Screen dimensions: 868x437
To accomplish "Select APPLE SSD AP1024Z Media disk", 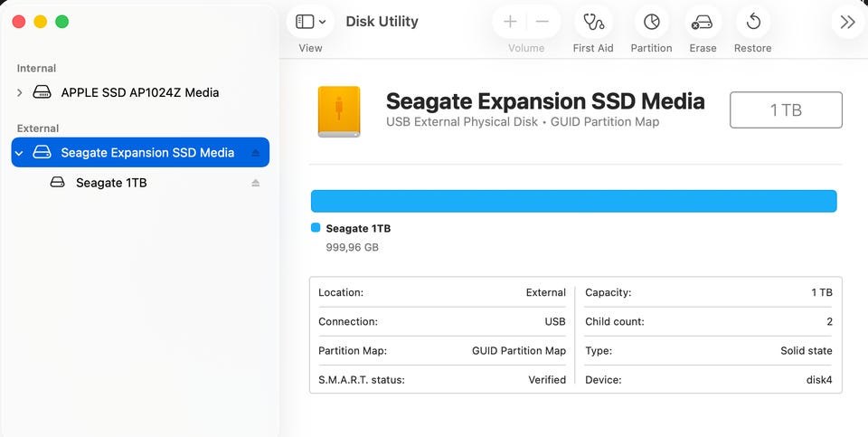I will coord(139,92).
